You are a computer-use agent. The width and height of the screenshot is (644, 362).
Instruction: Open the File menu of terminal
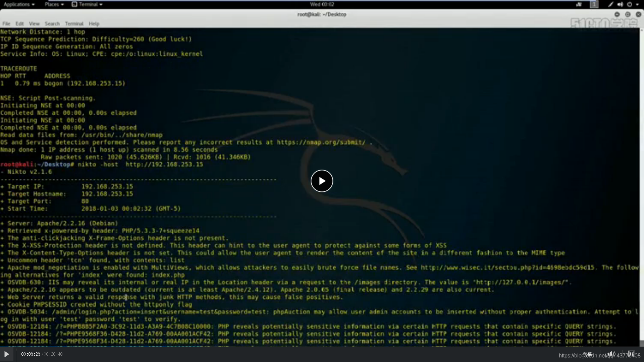click(6, 24)
